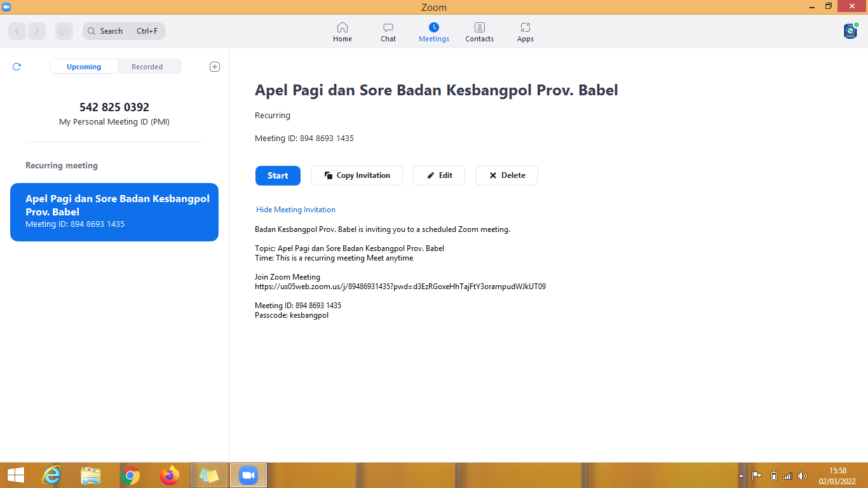Start the Apel Pagi meeting
This screenshot has width=868, height=488.
tap(278, 175)
